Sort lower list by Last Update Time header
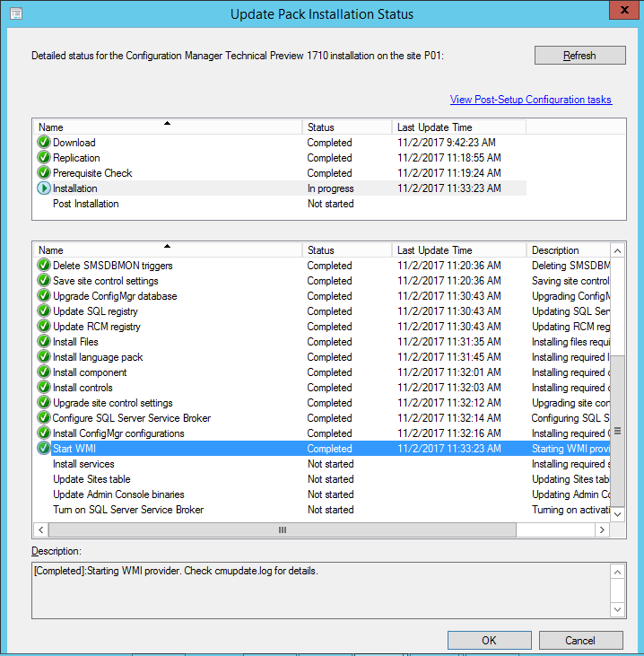 458,250
